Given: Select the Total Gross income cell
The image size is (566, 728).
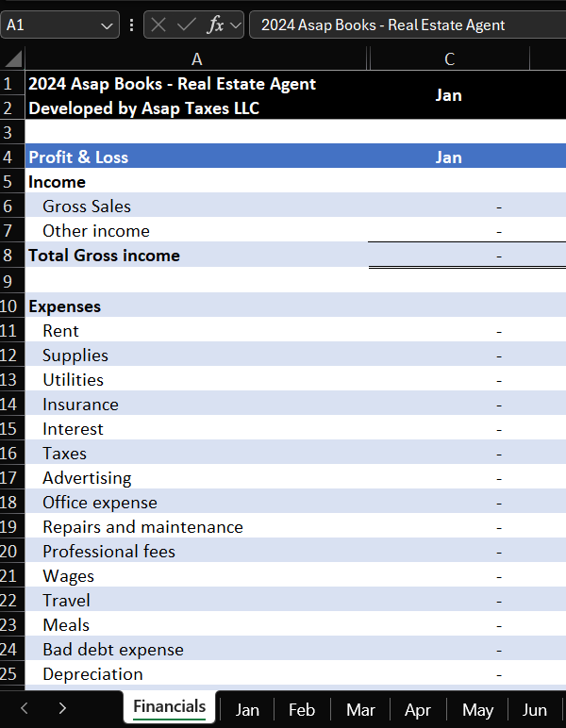Looking at the screenshot, I should pos(196,256).
